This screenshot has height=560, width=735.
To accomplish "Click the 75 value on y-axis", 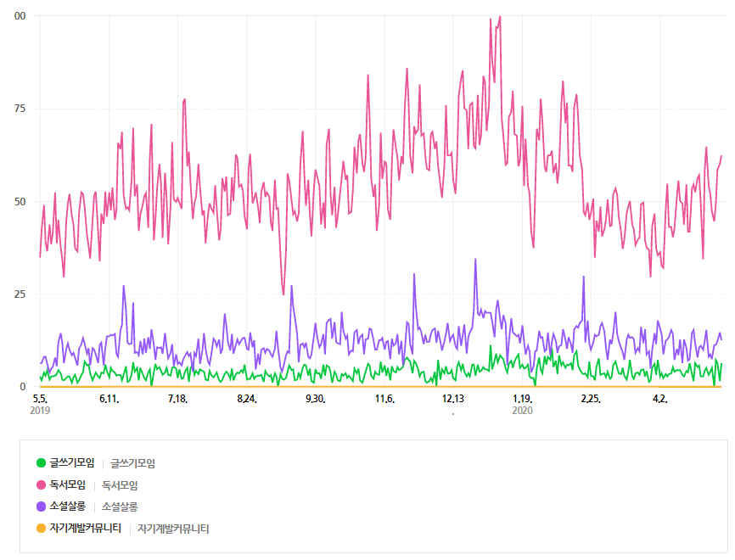I will (20, 109).
